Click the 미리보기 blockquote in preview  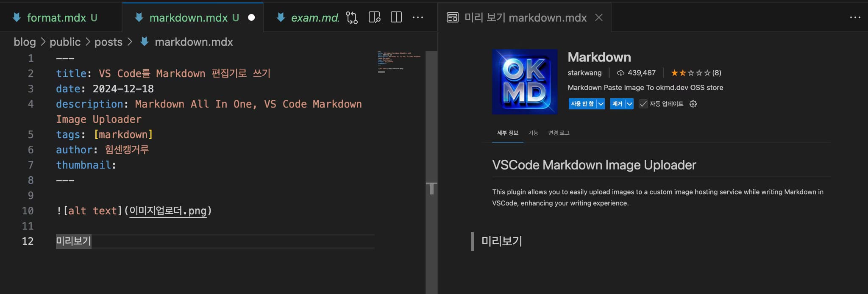[502, 241]
